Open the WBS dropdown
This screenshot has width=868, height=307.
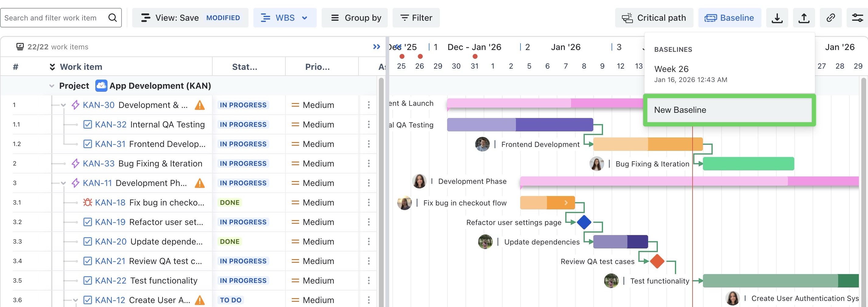tap(285, 18)
